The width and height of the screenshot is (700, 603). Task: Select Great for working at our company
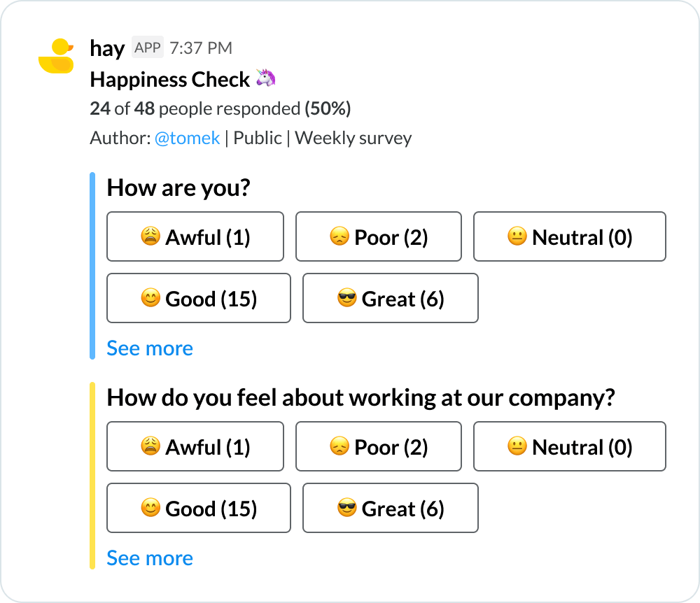[x=391, y=508]
